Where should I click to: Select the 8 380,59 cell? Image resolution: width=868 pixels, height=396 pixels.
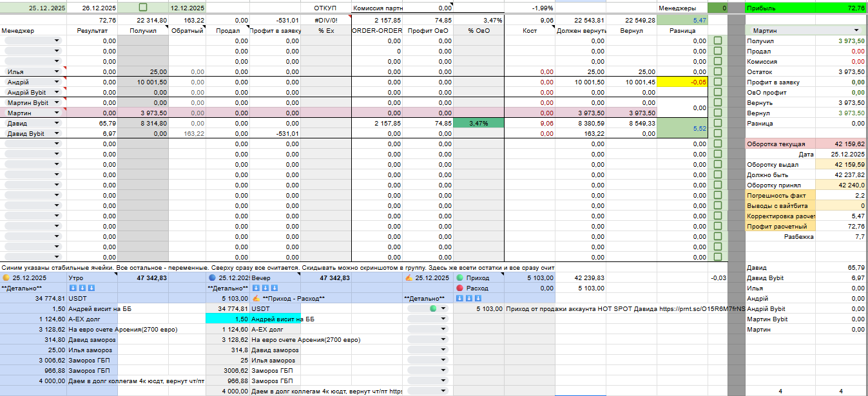(x=581, y=123)
